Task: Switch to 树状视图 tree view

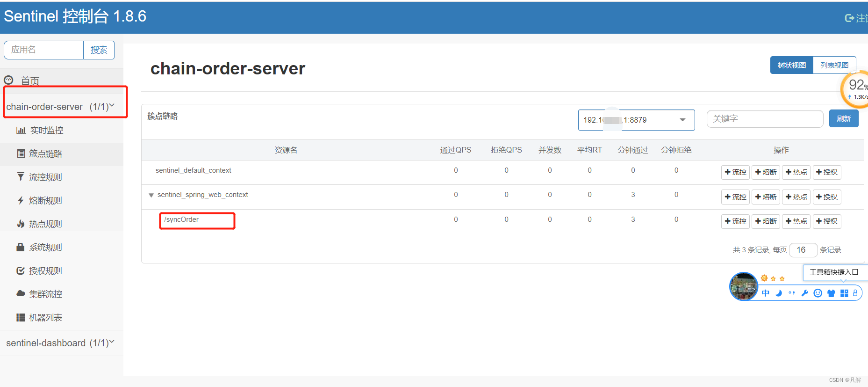Action: point(792,65)
